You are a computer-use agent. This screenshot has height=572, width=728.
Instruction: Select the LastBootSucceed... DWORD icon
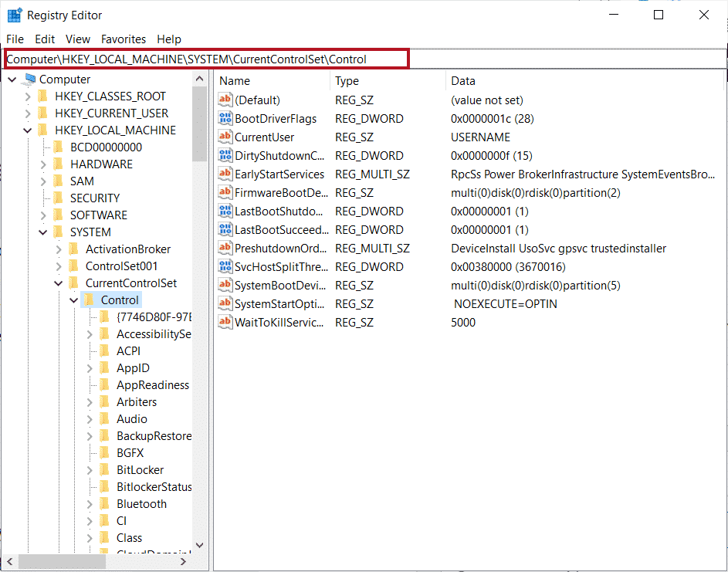pos(225,229)
